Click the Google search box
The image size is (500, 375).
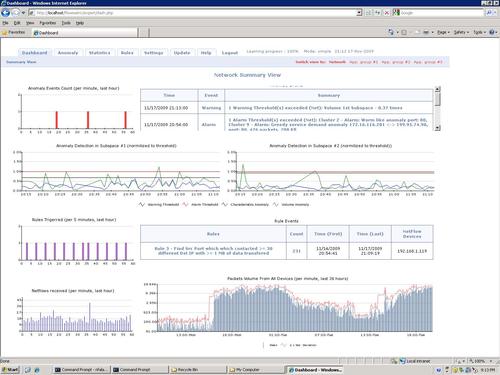[x=441, y=13]
